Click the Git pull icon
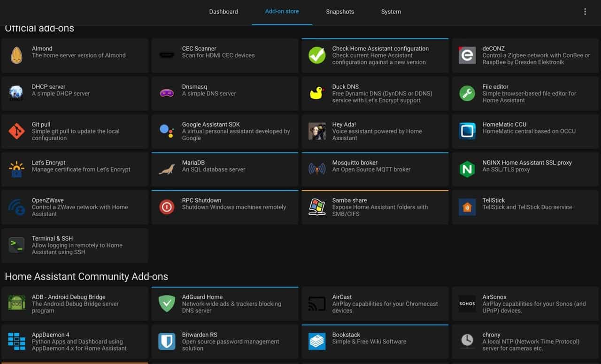 point(16,131)
